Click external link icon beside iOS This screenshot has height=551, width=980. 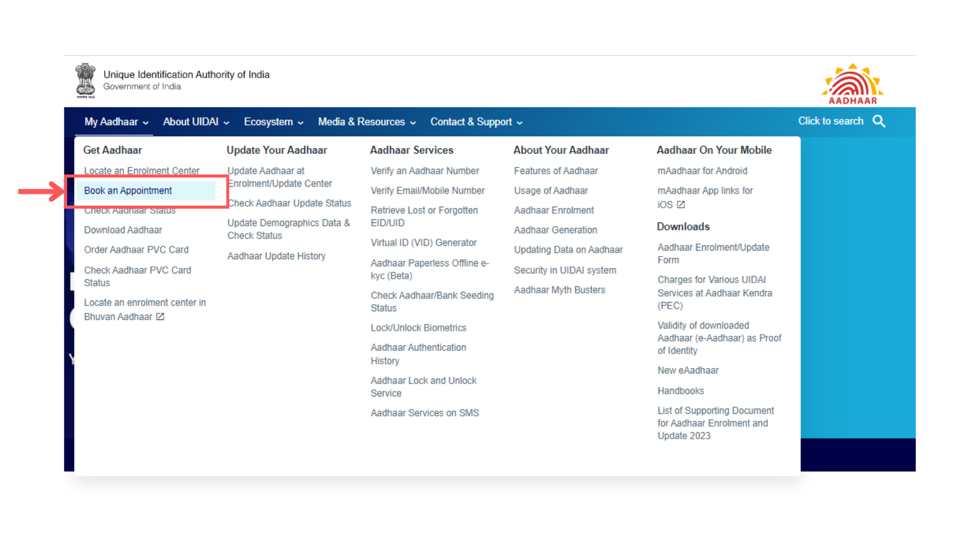[681, 205]
